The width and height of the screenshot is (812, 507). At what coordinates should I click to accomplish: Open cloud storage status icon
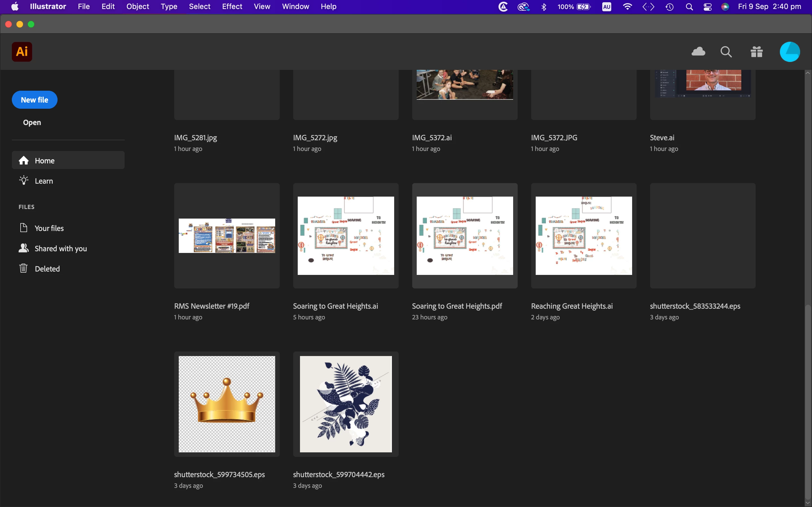(698, 52)
